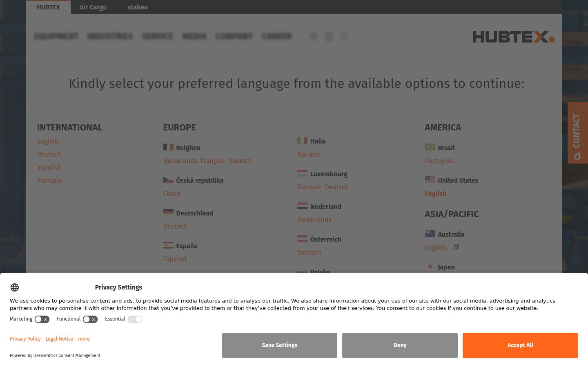Click the location pin icon in the navigation bar
This screenshot has height=368, width=588.
[x=314, y=37]
